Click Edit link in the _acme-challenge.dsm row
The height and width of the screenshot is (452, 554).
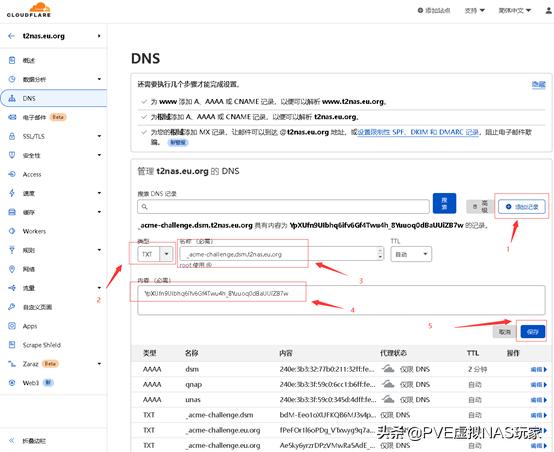point(538,415)
